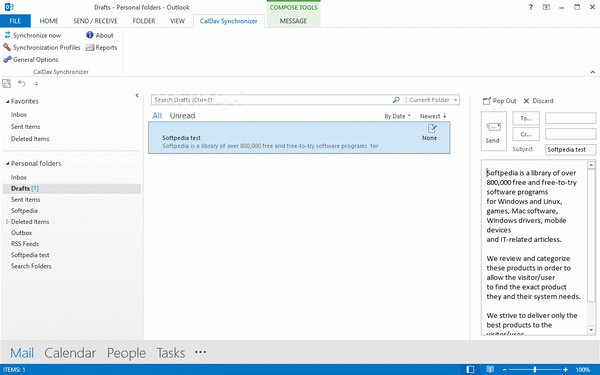The image size is (600, 375).
Task: Click the zoom slider handle
Action: [535, 369]
